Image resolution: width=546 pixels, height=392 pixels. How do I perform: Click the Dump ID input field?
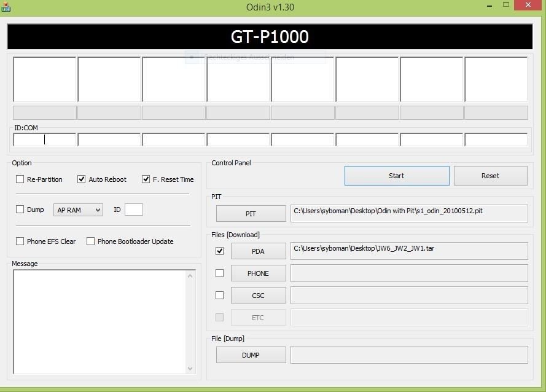134,210
